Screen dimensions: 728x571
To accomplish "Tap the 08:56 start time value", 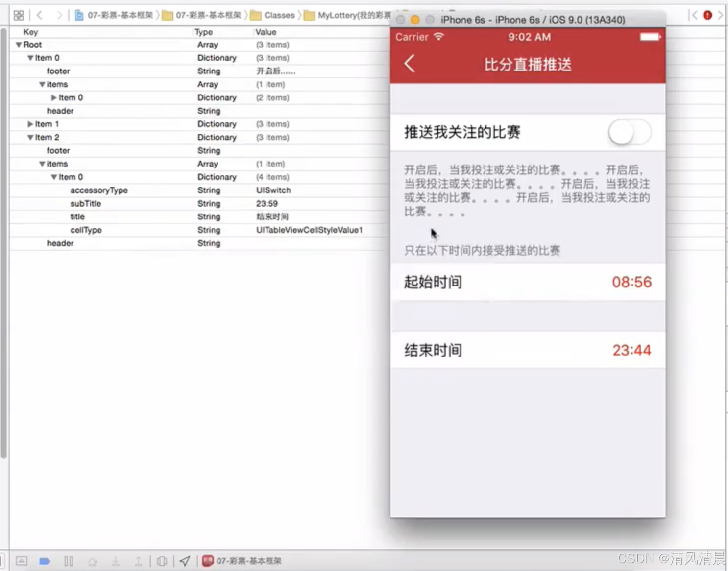I will (x=631, y=282).
